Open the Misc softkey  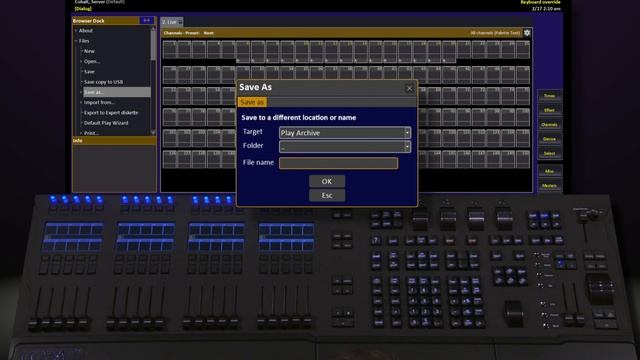pos(549,171)
